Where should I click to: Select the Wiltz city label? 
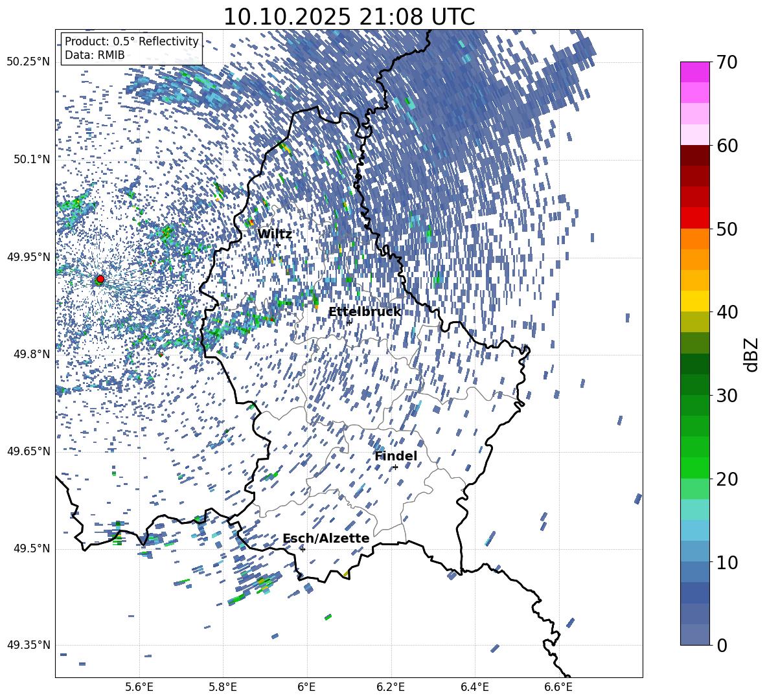[x=275, y=234]
